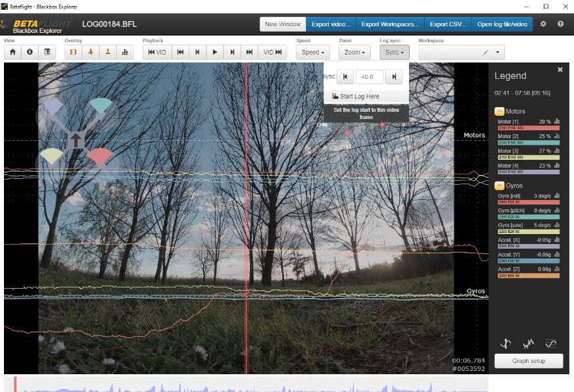Step forward one frame
This screenshot has width=574, height=392.
click(x=232, y=52)
